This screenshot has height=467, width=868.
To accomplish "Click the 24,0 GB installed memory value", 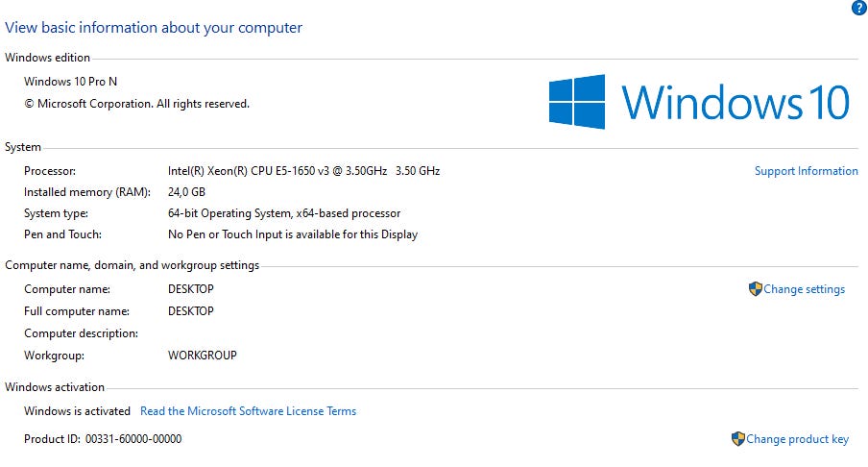I will [187, 192].
